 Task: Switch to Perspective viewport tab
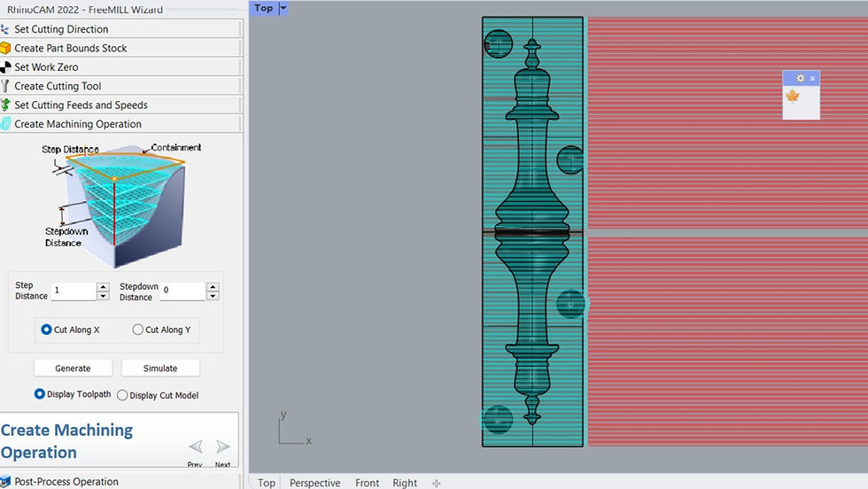pos(315,482)
